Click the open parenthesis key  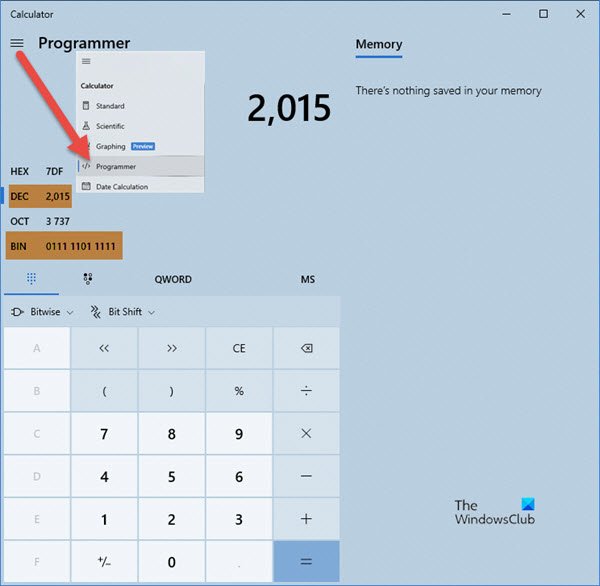(104, 391)
